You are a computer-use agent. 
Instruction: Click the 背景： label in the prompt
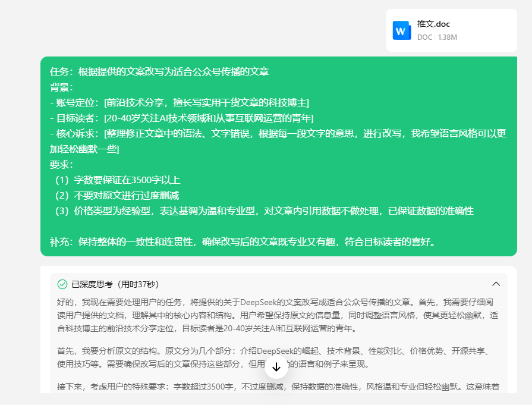(61, 87)
